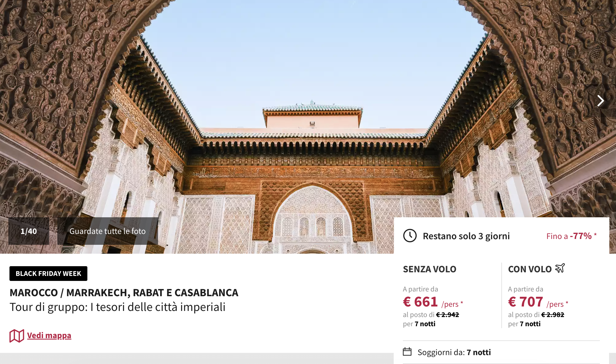This screenshot has height=364, width=616.
Task: Select the CON VOLO option heading
Action: pos(530,269)
